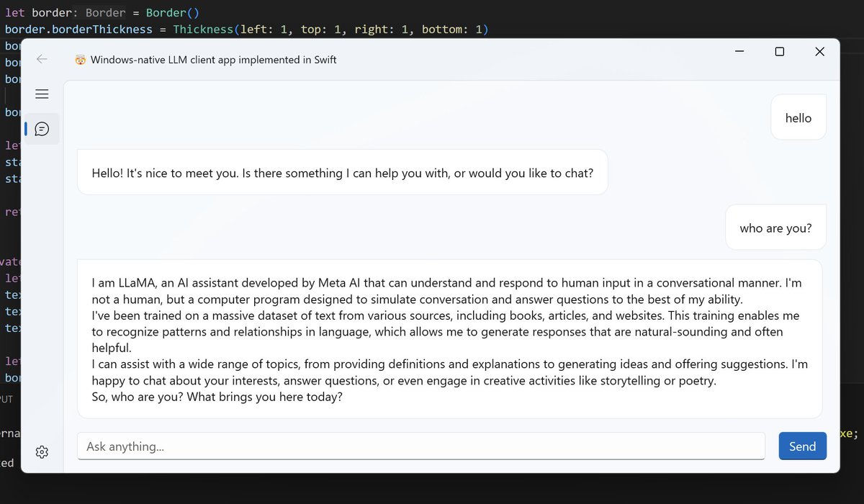Click the app icon beside the window title

click(x=81, y=60)
